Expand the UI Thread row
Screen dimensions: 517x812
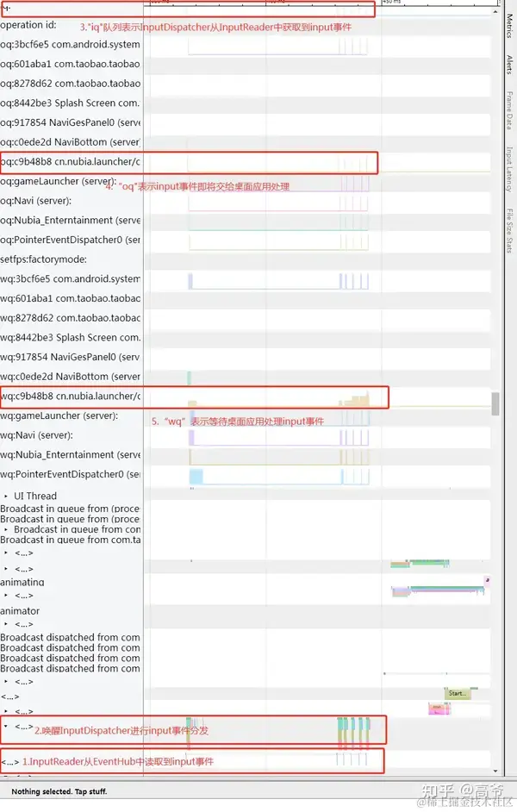coord(6,497)
